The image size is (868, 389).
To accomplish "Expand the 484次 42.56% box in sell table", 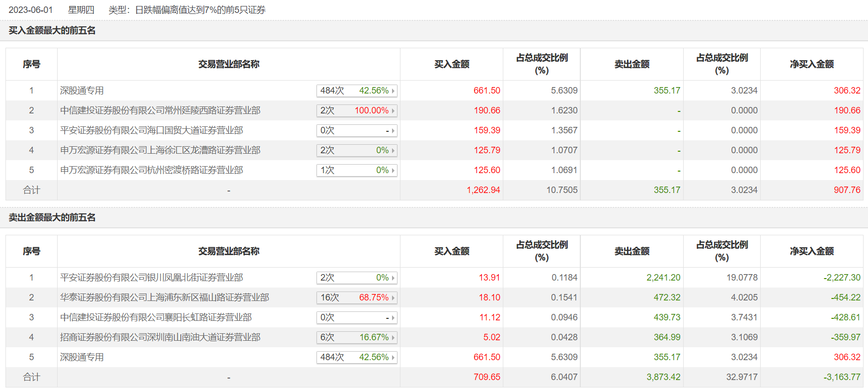I will pos(357,357).
